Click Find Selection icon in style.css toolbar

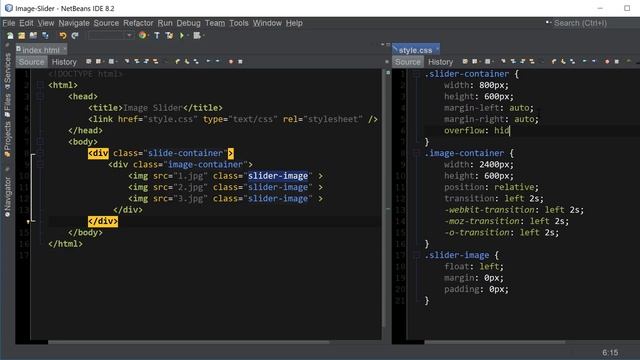pos(503,61)
